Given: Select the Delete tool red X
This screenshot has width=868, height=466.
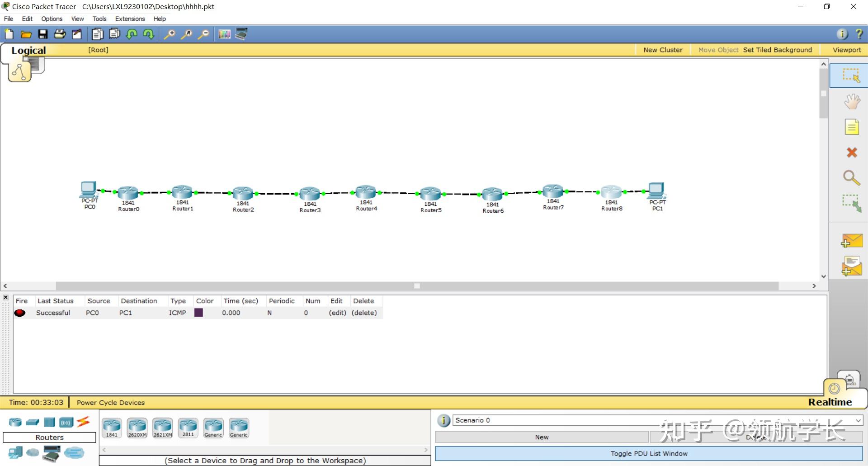Looking at the screenshot, I should (x=852, y=152).
